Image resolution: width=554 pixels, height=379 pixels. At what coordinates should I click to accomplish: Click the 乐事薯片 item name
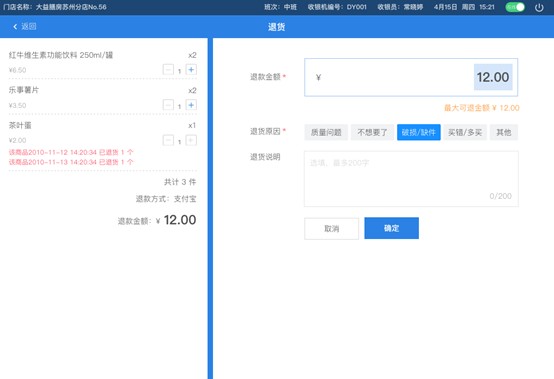tap(24, 90)
